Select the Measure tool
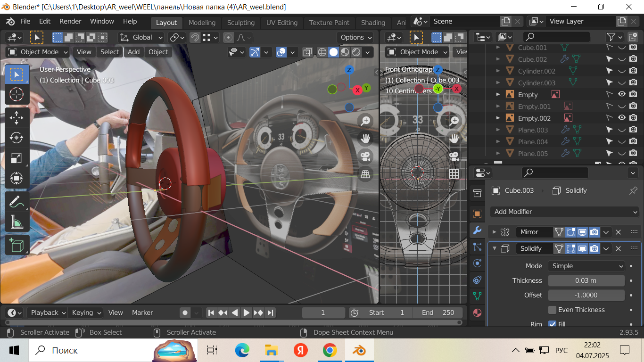Image resolution: width=644 pixels, height=362 pixels. [17, 222]
